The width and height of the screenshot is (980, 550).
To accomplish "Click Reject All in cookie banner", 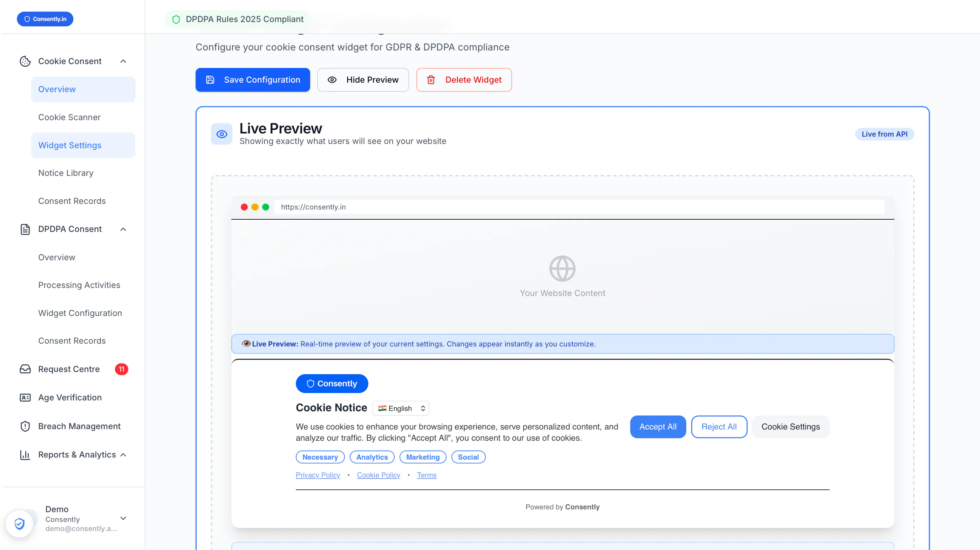I will [x=719, y=427].
